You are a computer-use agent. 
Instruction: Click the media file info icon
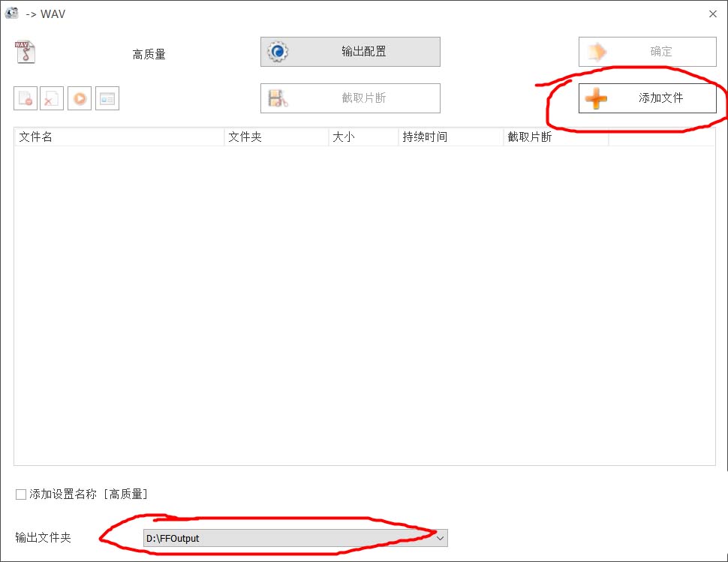point(107,98)
